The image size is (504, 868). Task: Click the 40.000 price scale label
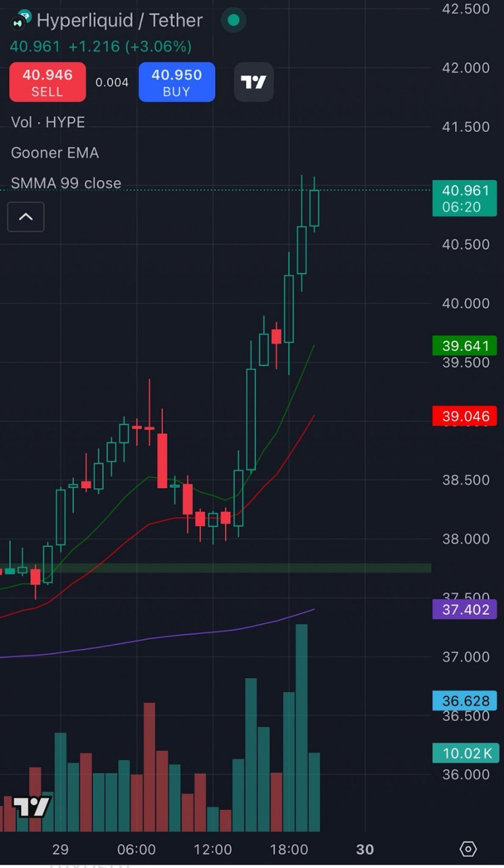pos(466,303)
